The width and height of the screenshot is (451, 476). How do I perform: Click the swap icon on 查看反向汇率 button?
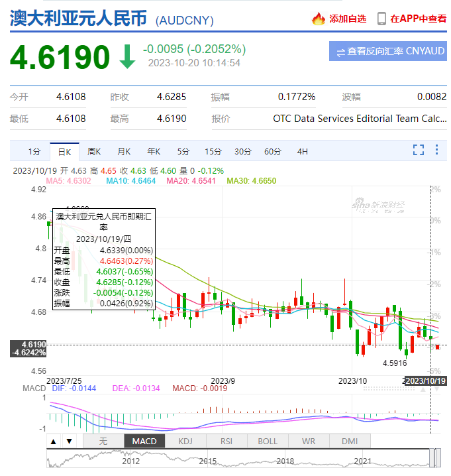click(340, 52)
